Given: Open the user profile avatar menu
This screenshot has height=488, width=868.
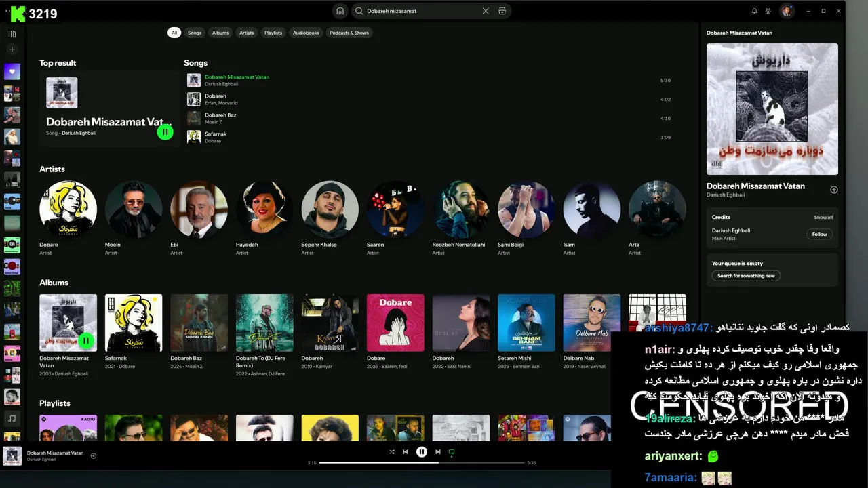Looking at the screenshot, I should tap(787, 11).
